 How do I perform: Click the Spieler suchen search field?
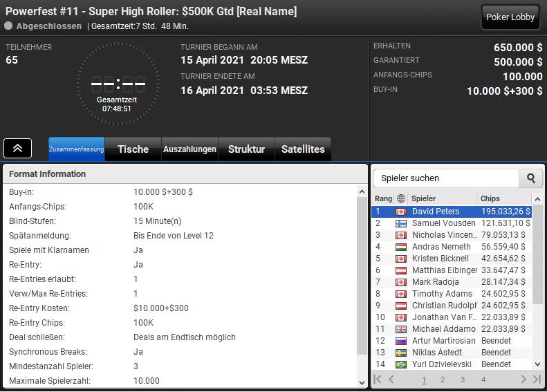(446, 178)
